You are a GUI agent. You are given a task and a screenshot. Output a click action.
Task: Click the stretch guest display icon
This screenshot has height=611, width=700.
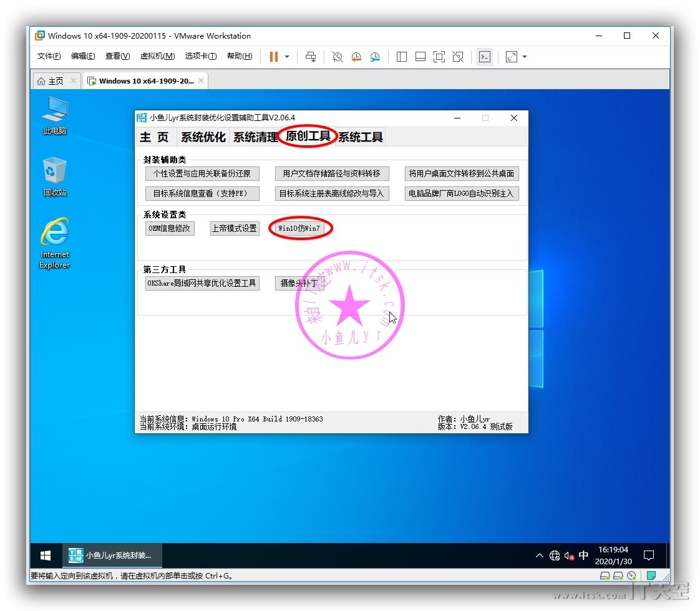511,57
